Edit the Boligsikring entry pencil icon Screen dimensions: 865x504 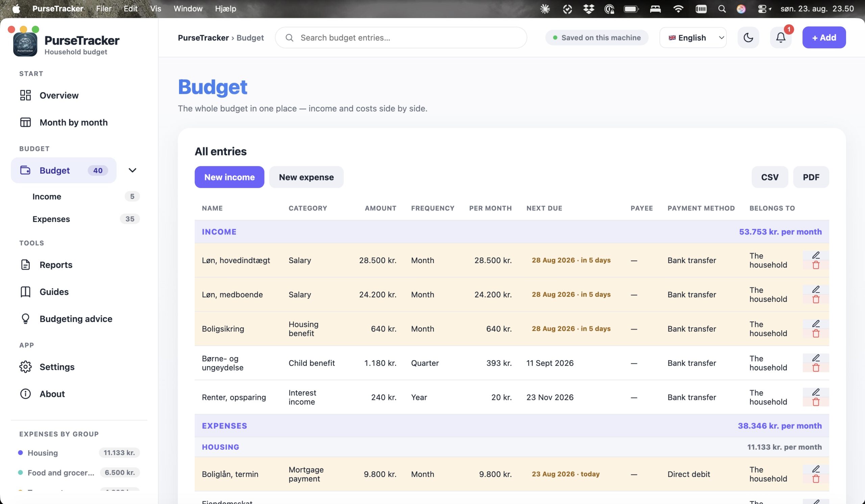tap(816, 324)
